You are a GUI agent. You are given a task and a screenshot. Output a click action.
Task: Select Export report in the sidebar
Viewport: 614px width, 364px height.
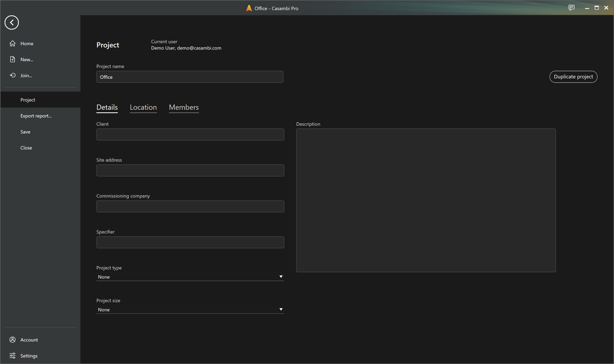(x=36, y=116)
